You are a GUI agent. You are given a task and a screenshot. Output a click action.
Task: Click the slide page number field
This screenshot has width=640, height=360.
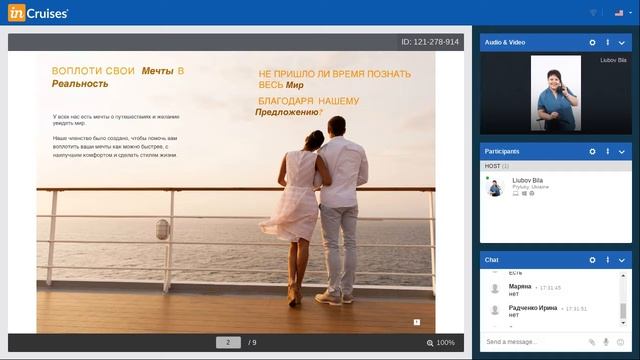click(228, 342)
